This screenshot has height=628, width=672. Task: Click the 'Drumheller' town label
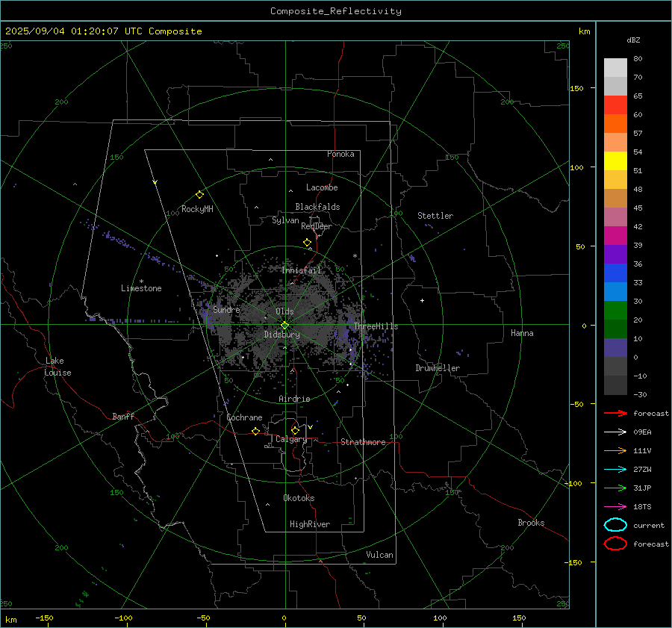pos(438,368)
